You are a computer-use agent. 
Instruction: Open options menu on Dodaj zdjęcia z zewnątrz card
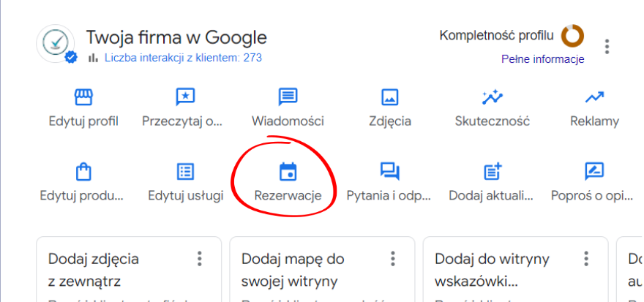(199, 259)
